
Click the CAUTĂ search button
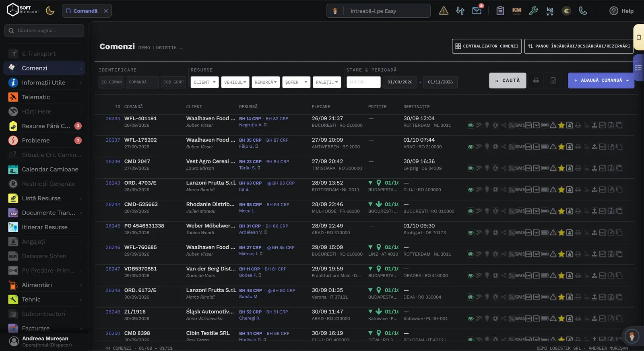508,81
